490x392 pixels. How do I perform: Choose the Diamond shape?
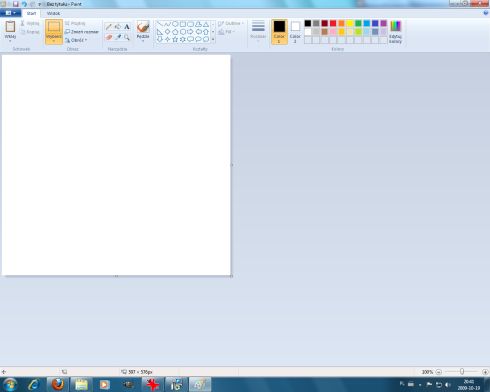point(167,32)
